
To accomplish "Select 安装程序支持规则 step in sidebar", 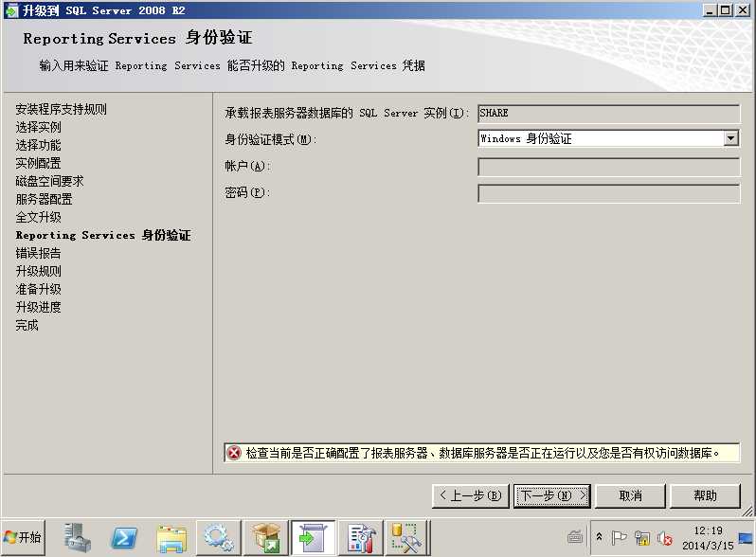I will [x=61, y=110].
